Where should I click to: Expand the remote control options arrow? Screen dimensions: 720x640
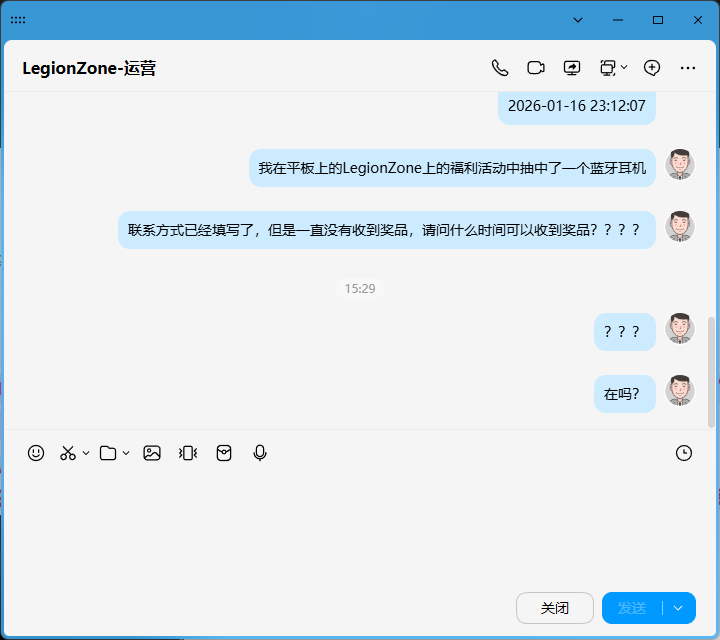tap(624, 67)
